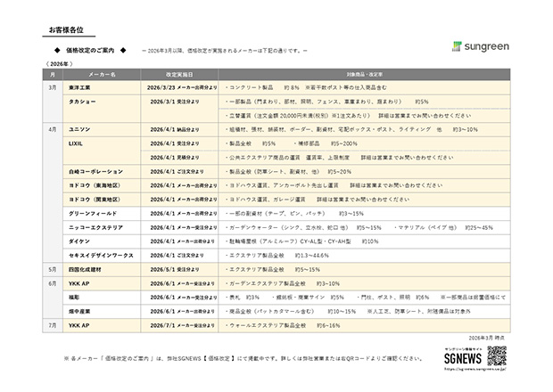Click the 'メーカー名' column header
The height and width of the screenshot is (392, 553).
pos(102,75)
